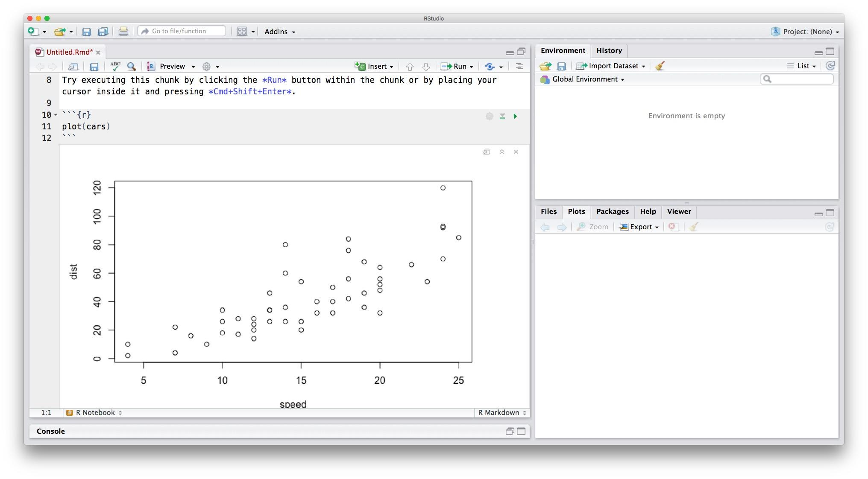This screenshot has width=868, height=479.
Task: Fold the code chunk on line 10
Action: (56, 115)
